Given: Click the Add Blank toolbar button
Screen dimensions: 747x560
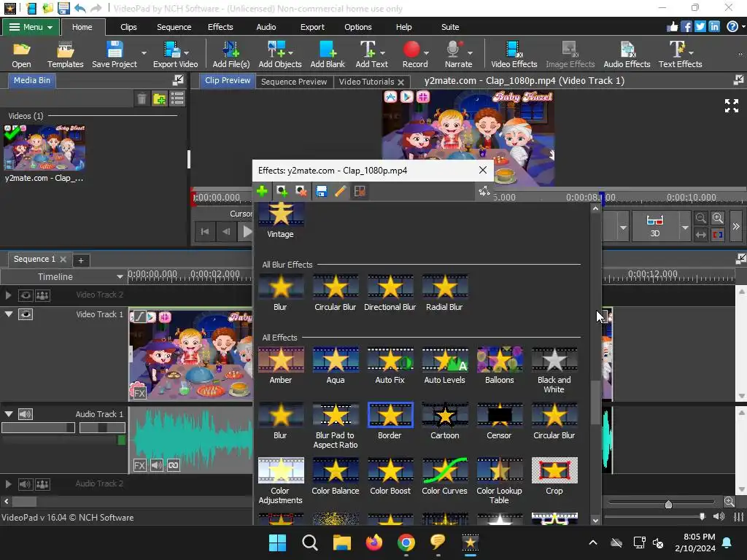Looking at the screenshot, I should click(328, 54).
